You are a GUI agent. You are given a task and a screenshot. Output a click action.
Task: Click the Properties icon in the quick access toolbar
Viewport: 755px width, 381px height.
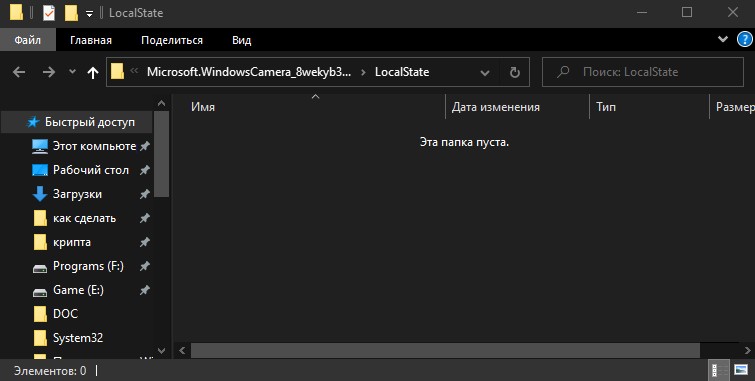(49, 13)
